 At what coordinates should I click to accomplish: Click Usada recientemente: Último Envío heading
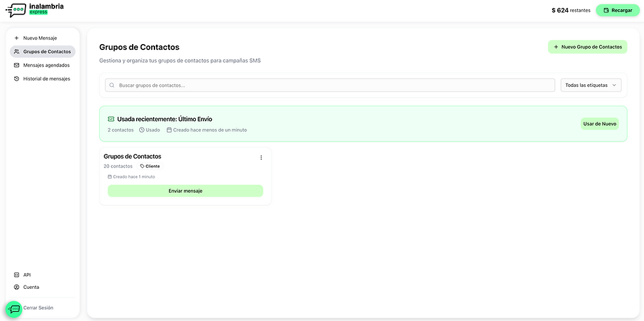tap(165, 119)
